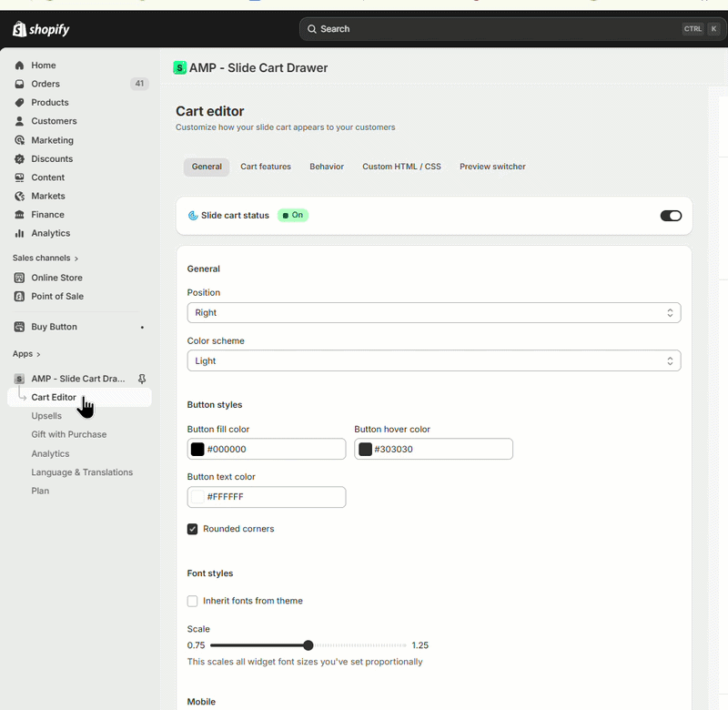Viewport: 728px width, 710px height.
Task: Click the slide cart status icon
Action: (193, 216)
